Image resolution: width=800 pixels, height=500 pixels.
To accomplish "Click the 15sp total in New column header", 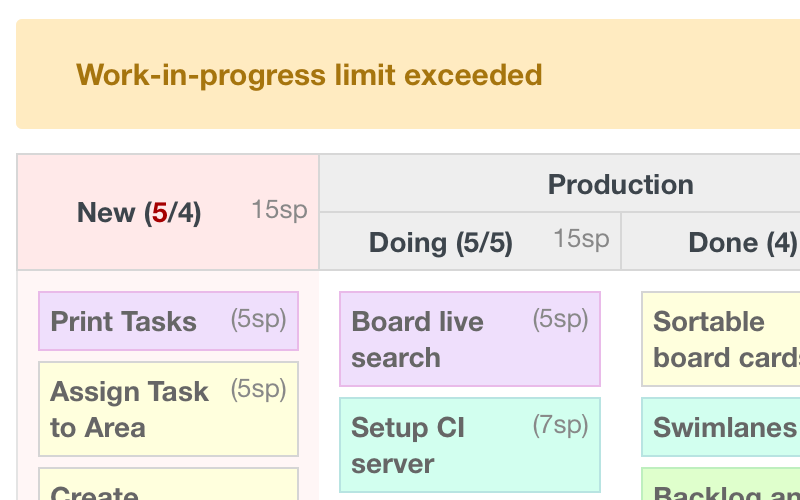I will coord(279,210).
